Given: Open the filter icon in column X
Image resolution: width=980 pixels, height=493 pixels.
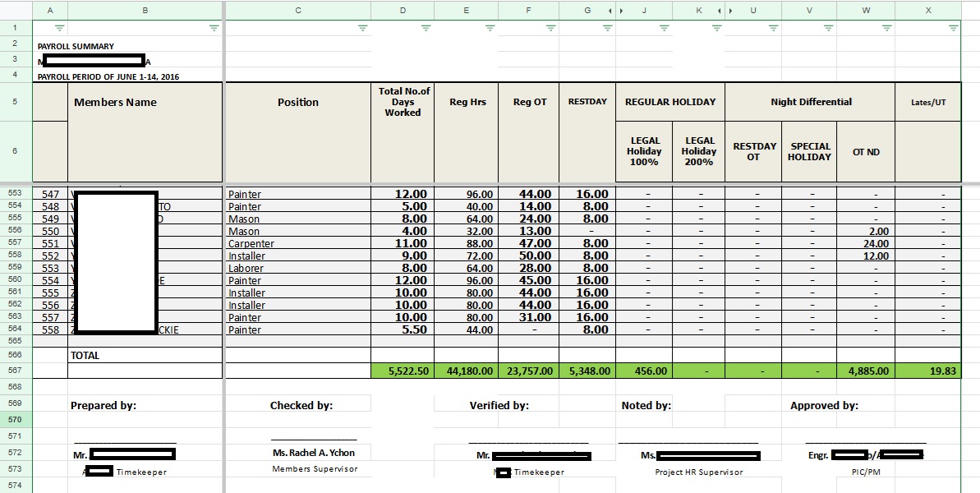Looking at the screenshot, I should pos(953,28).
